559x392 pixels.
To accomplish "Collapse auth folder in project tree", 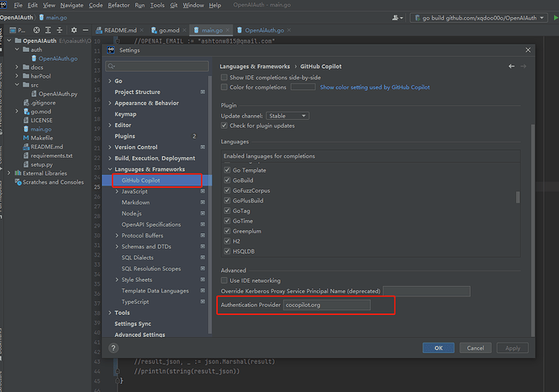I will (x=17, y=49).
